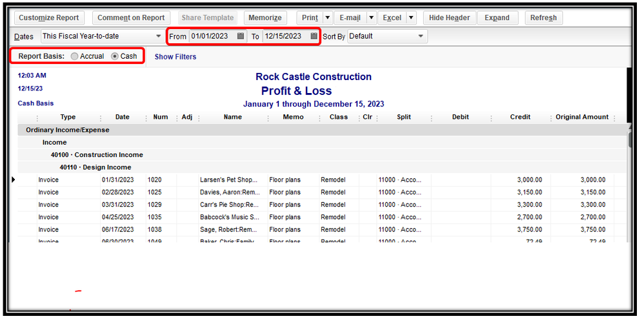Click the Ordinary Income/Expense row
Screen dimensions: 644x323
pos(322,130)
